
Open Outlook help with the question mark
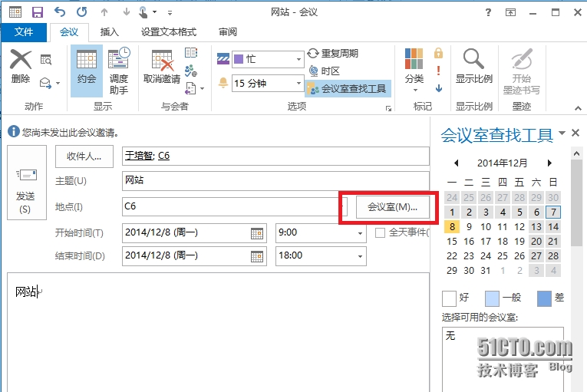[x=488, y=12]
